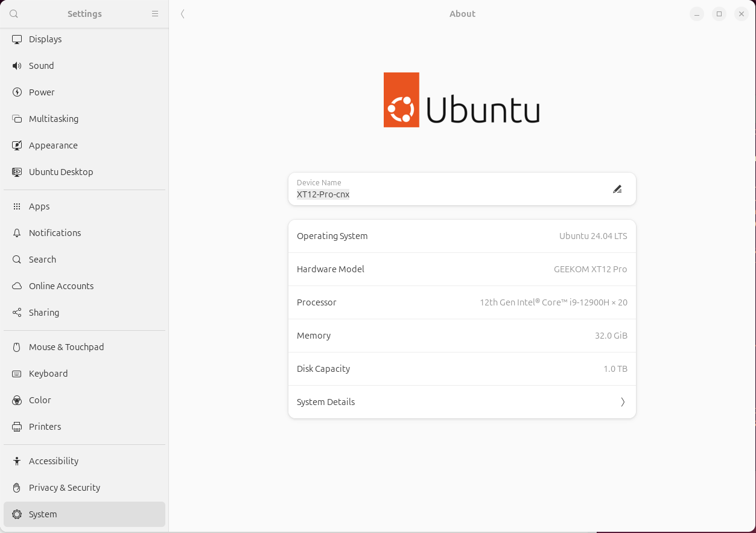Viewport: 756px width, 533px height.
Task: Minimize the Settings window
Action: (697, 14)
